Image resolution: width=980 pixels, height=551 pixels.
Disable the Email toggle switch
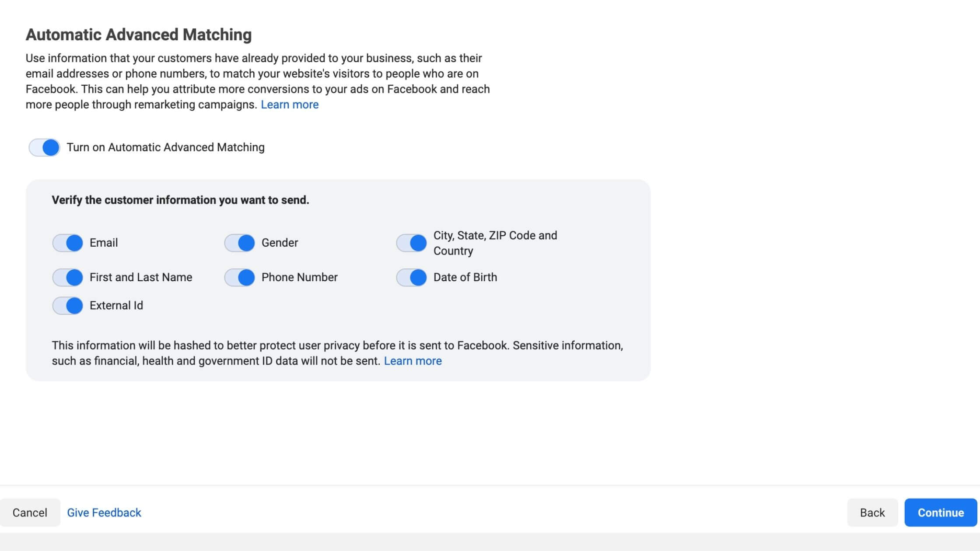tap(67, 243)
